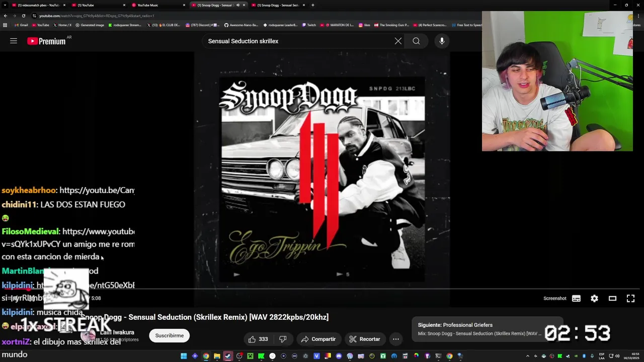Mute audio on the playing Snoop Dogg tab
The height and width of the screenshot is (362, 644).
coord(238,5)
